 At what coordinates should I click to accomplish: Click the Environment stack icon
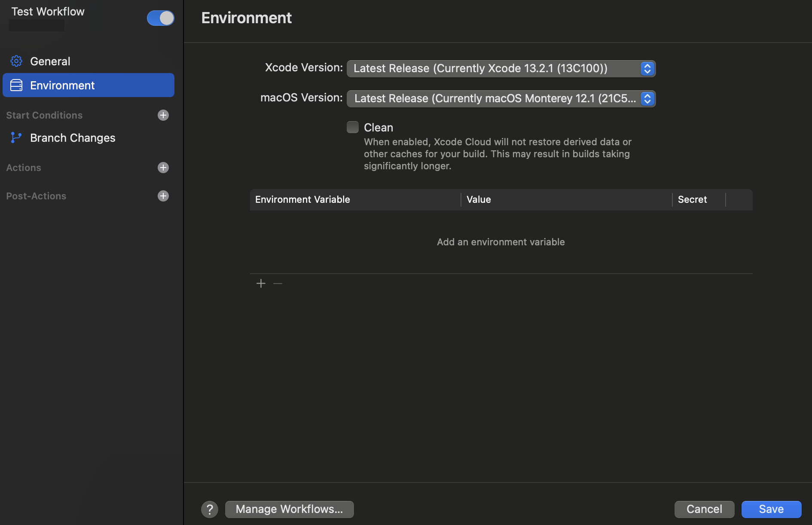pyautogui.click(x=16, y=85)
